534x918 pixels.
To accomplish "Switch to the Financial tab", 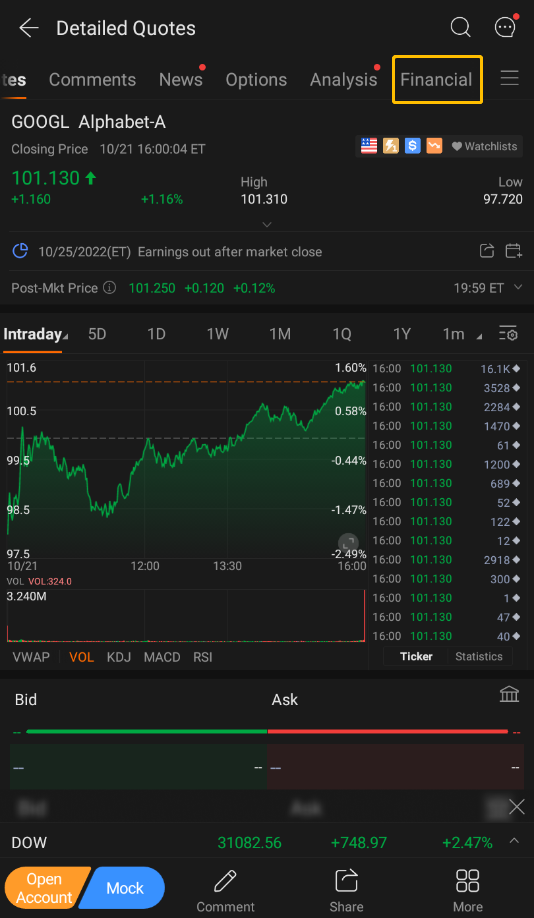I will [436, 80].
